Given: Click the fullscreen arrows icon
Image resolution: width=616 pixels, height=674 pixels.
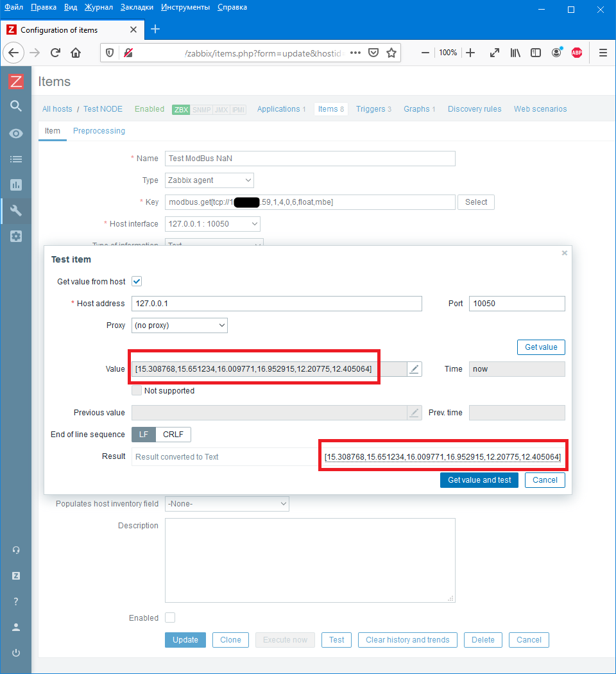Looking at the screenshot, I should click(495, 53).
